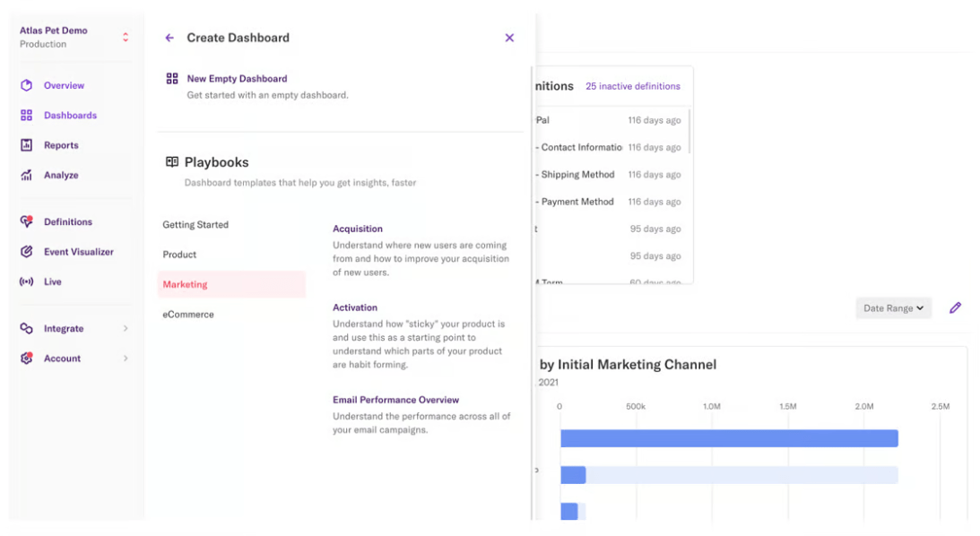Viewport: 980px width, 536px height.
Task: Open Event Visualizer in the sidebar
Action: (x=79, y=252)
